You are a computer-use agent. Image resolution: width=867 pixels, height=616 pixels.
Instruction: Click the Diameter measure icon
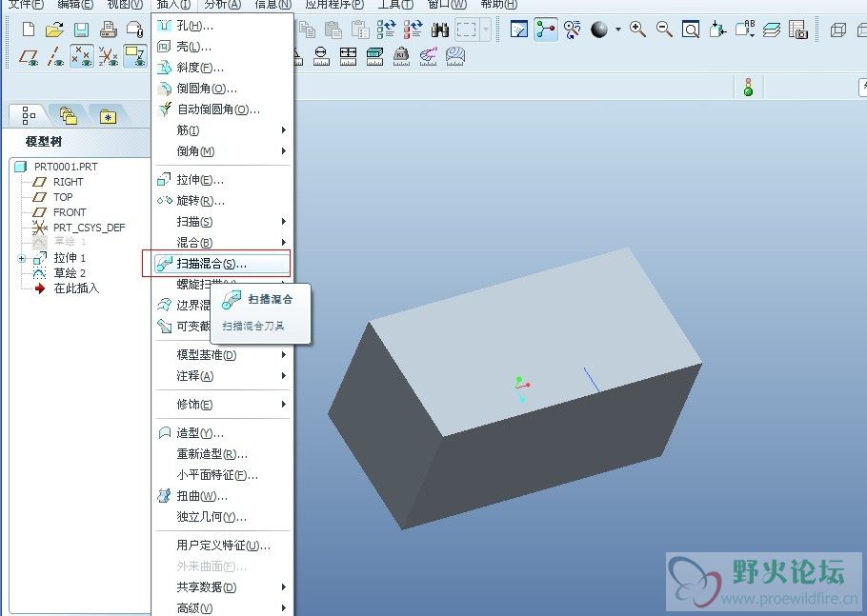[321, 56]
